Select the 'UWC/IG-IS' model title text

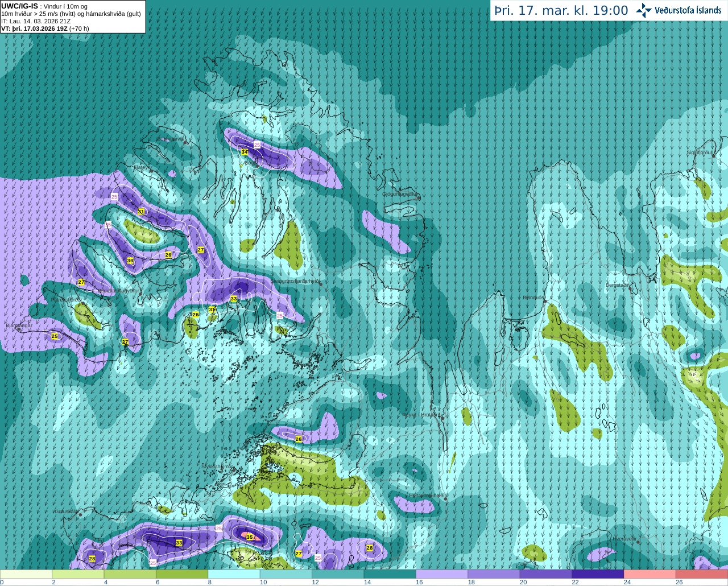click(x=19, y=6)
